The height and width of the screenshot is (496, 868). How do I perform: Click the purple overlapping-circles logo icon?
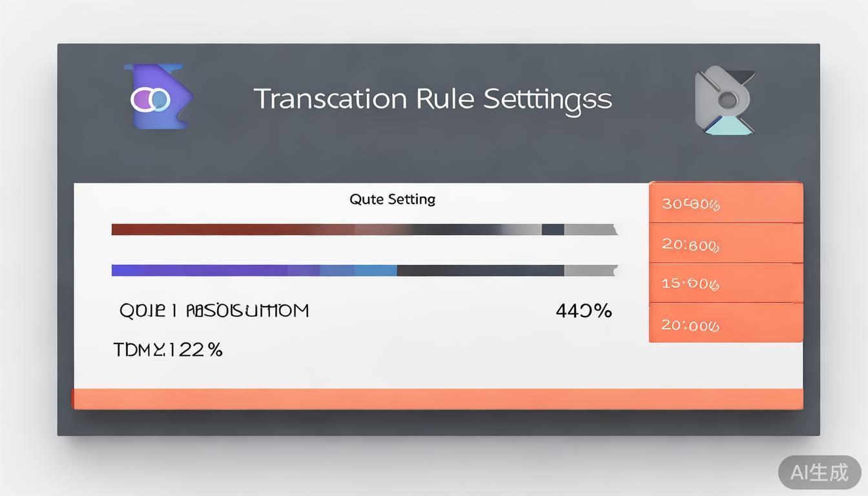(157, 97)
